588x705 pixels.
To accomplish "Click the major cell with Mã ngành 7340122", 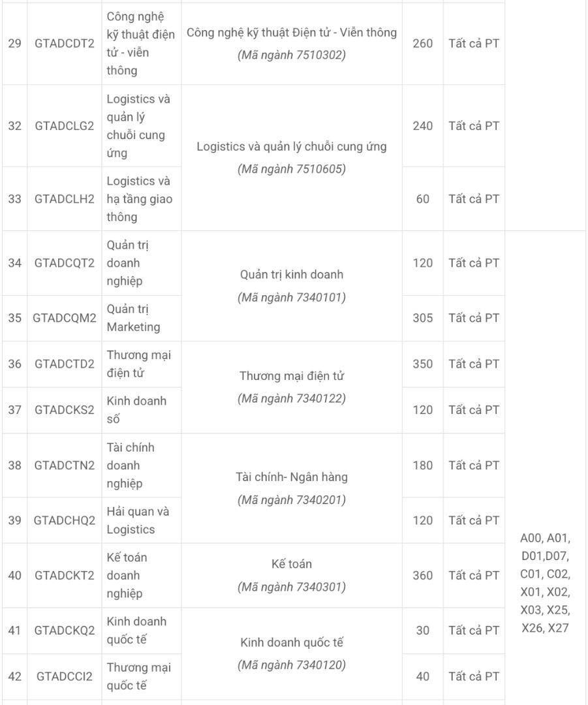I will [291, 387].
